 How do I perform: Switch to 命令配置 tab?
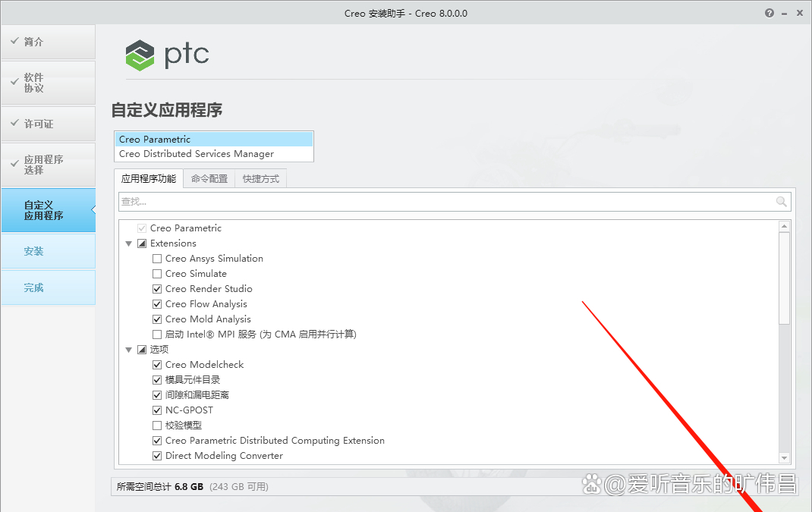[x=209, y=178]
